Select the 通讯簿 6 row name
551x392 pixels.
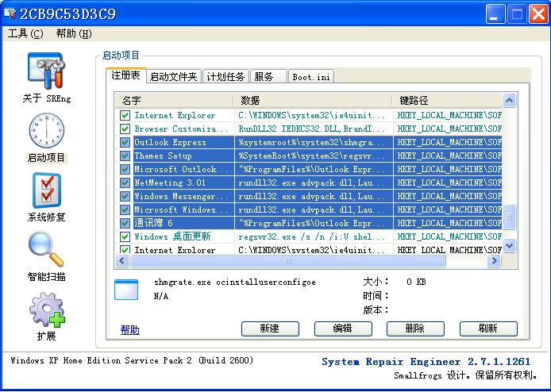tap(153, 223)
